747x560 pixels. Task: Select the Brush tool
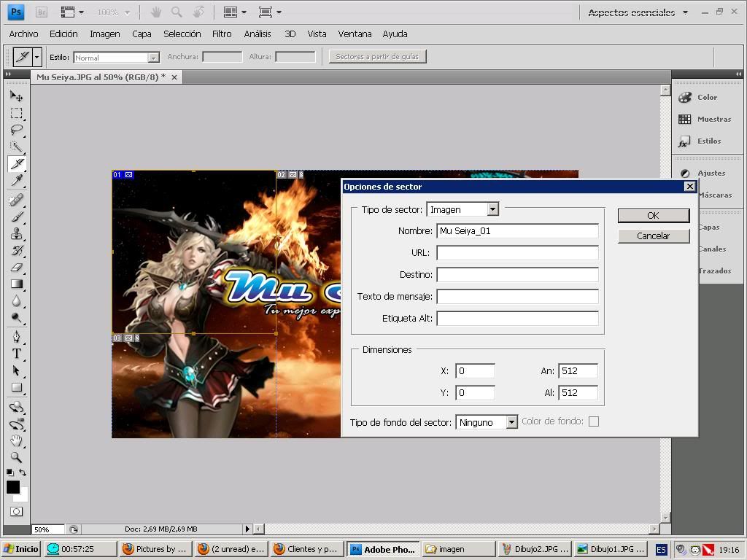coord(17,217)
